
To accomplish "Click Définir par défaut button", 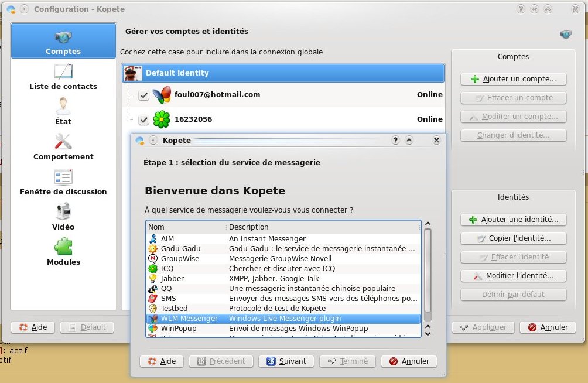I will (x=514, y=295).
